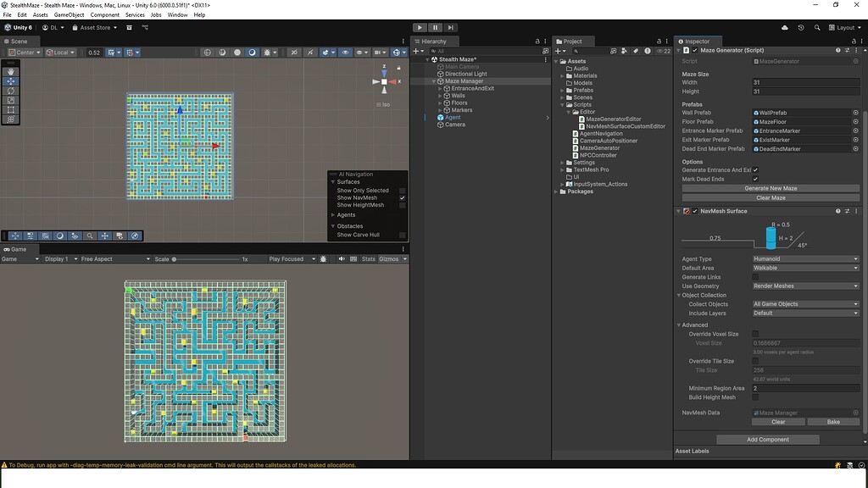Open the Agent Type dropdown
The image size is (868, 488).
(805, 259)
